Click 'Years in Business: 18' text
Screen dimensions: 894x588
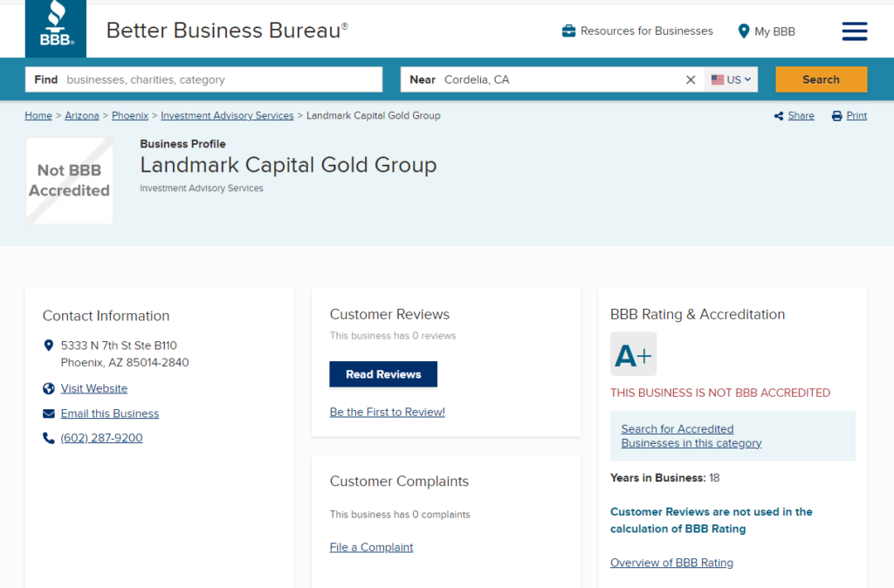tap(664, 478)
